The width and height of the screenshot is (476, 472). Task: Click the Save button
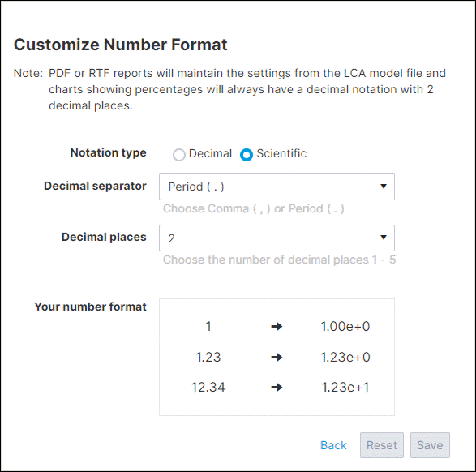[x=430, y=445]
